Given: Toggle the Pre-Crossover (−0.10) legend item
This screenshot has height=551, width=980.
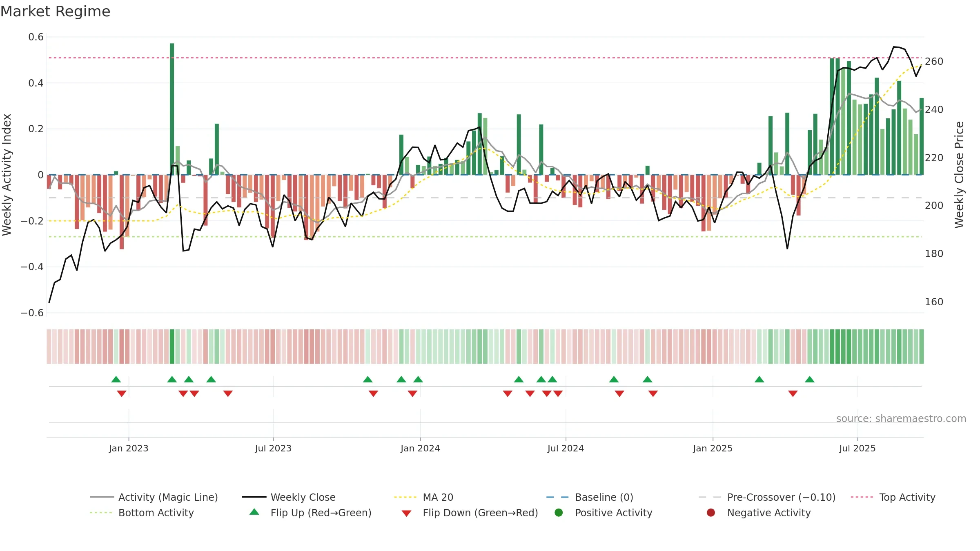Looking at the screenshot, I should coord(767,497).
